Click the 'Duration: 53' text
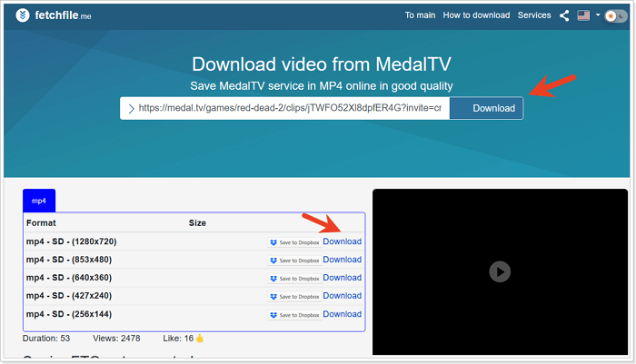The height and width of the screenshot is (364, 636). click(46, 339)
